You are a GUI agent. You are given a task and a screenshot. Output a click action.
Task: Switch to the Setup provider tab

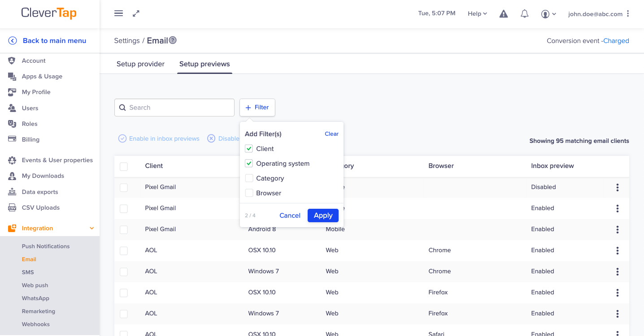(140, 64)
